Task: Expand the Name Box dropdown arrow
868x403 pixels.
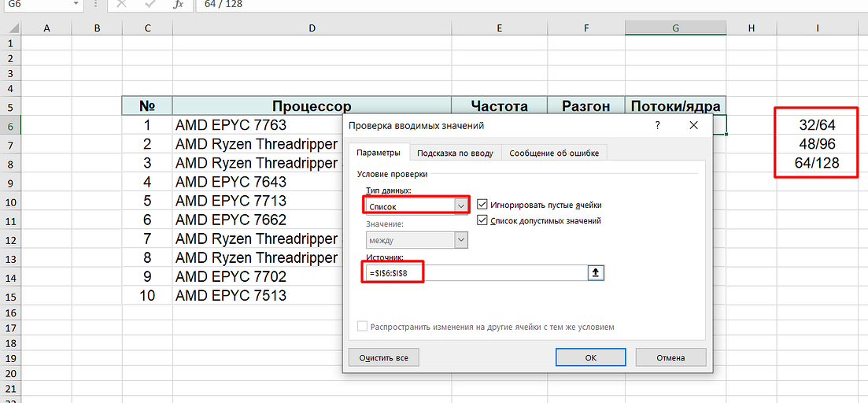Action: coord(75,4)
